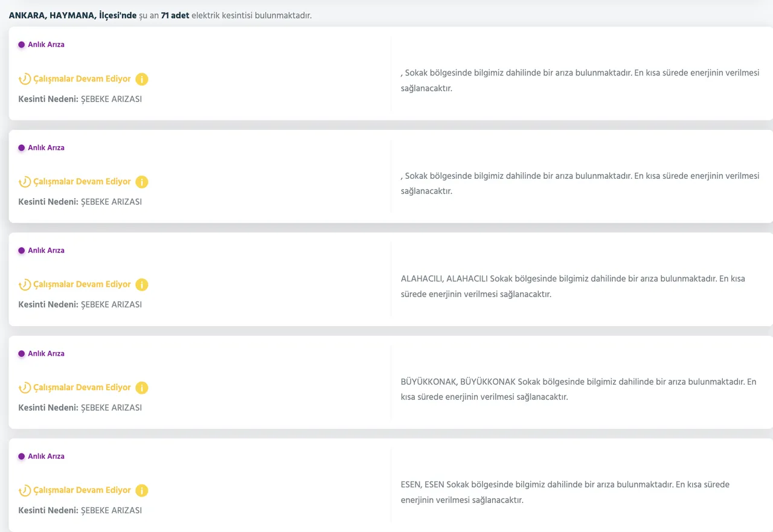773x532 pixels.
Task: Click the purple status dot in the ESEN card
Action: point(22,457)
